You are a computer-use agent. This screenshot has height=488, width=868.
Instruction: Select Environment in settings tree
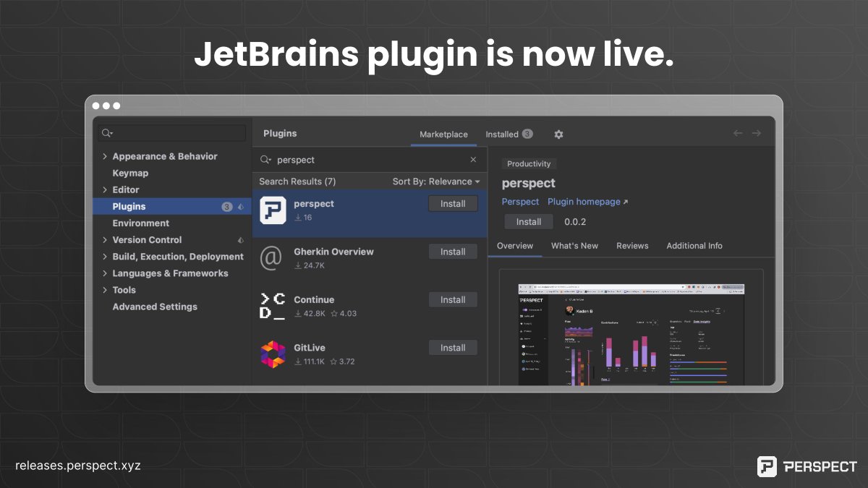pyautogui.click(x=140, y=223)
